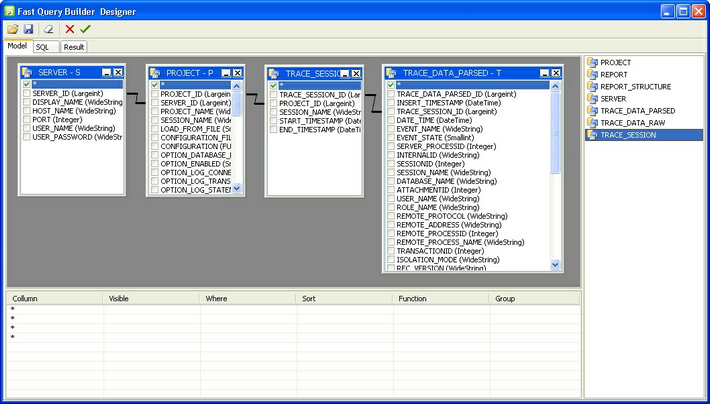The image size is (710, 404).
Task: Click the PROJECT table scroll up arrow
Action: click(237, 86)
